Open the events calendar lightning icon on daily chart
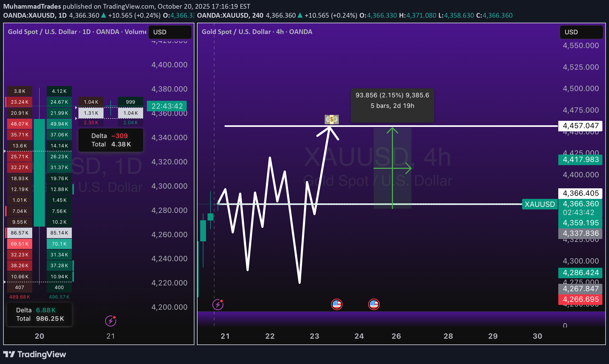609x364 pixels. point(111,321)
